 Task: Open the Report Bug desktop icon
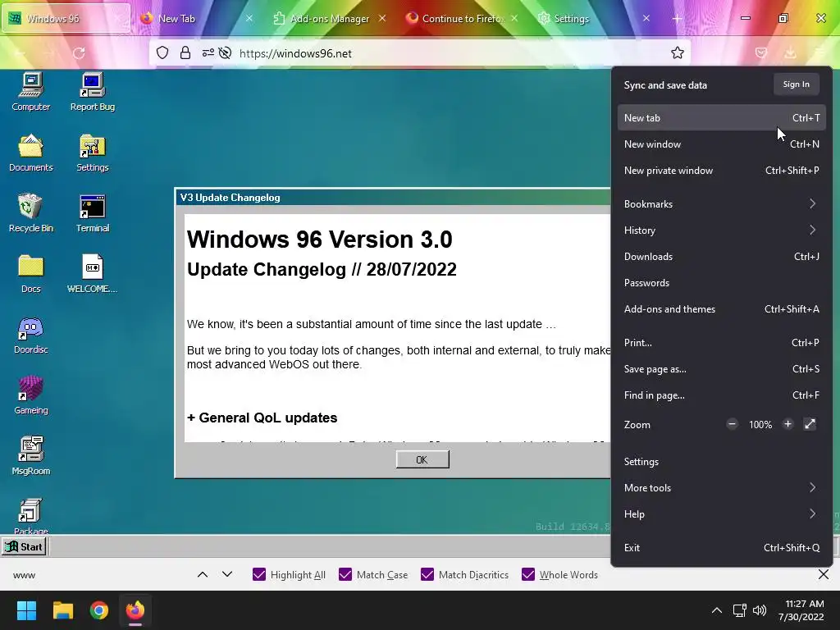coord(92,91)
